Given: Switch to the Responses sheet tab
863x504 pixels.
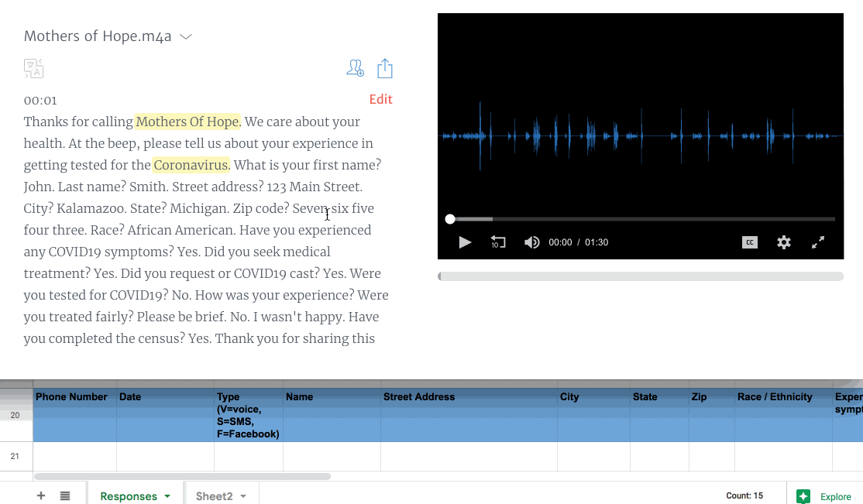Looking at the screenshot, I should pos(129,495).
